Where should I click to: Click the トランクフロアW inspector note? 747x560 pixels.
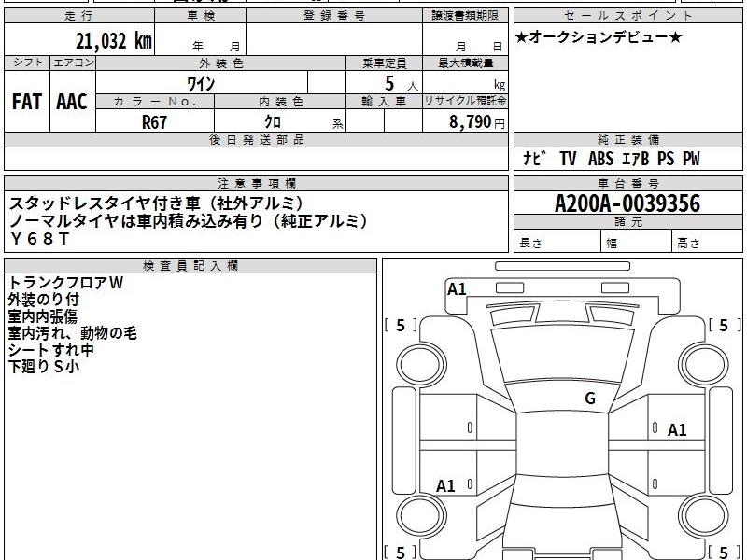click(65, 283)
